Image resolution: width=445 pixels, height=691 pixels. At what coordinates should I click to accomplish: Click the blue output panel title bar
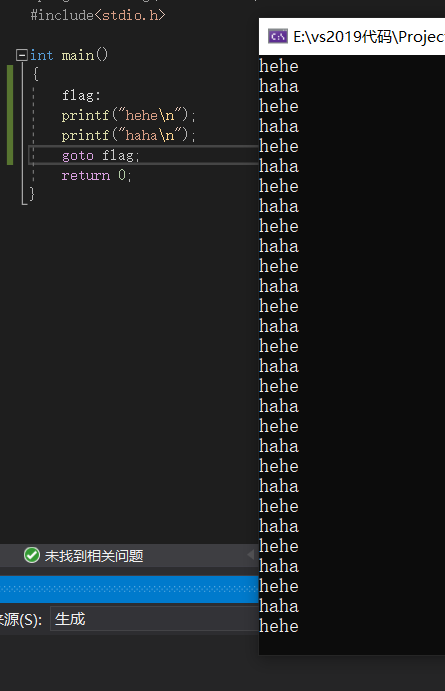[x=129, y=589]
